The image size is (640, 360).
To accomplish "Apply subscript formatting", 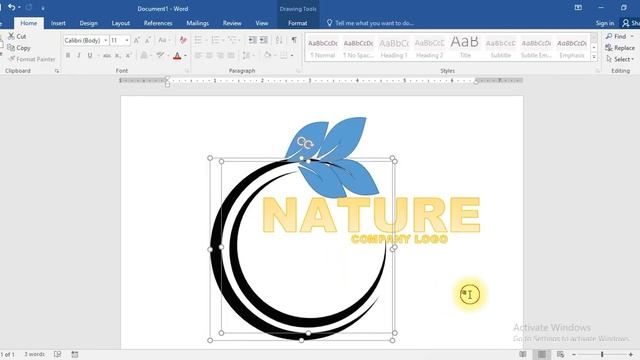I will coord(118,56).
